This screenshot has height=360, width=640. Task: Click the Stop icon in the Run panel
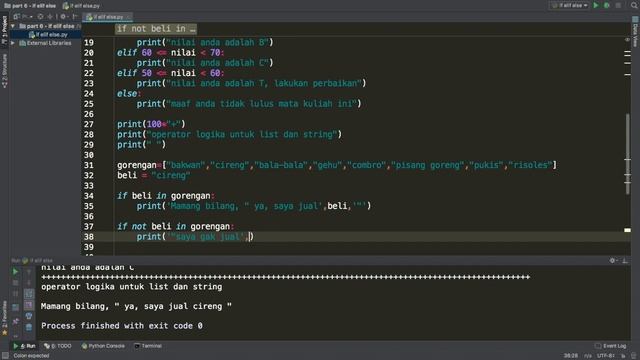tap(15, 282)
